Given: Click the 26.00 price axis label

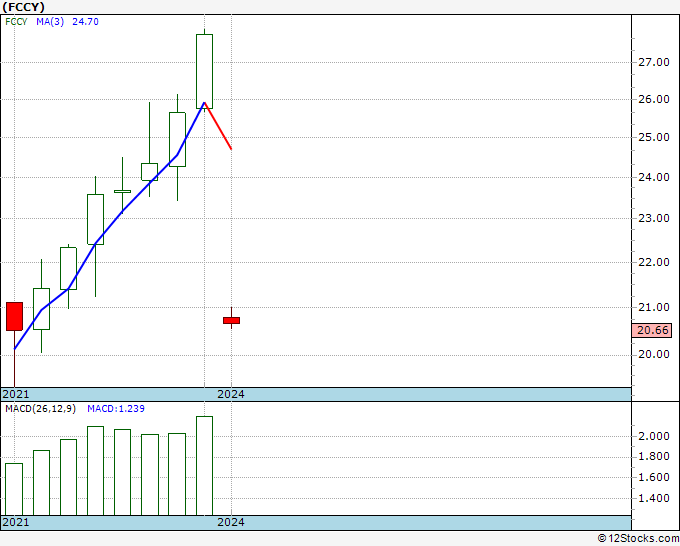Looking at the screenshot, I should pyautogui.click(x=654, y=99).
